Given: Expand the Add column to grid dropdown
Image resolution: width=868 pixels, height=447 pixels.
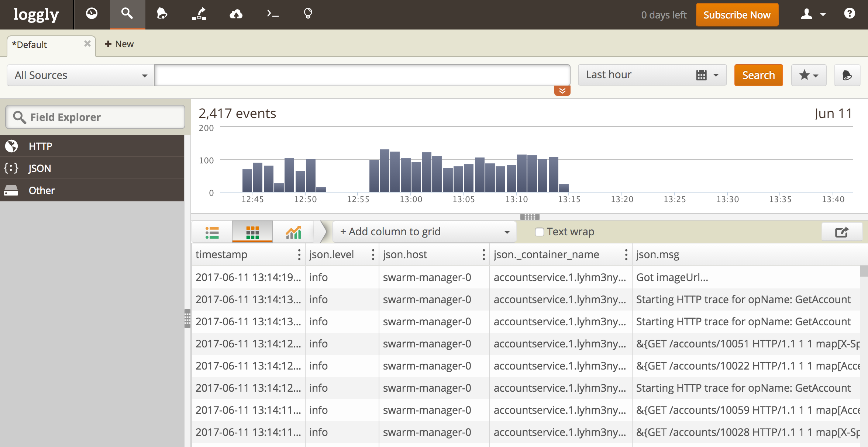Looking at the screenshot, I should tap(507, 232).
